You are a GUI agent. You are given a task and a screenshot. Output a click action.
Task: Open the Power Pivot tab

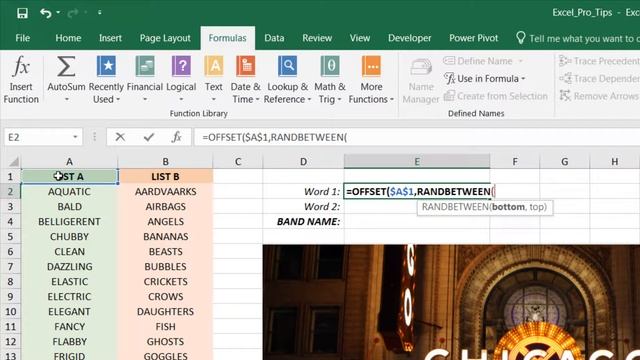473,38
